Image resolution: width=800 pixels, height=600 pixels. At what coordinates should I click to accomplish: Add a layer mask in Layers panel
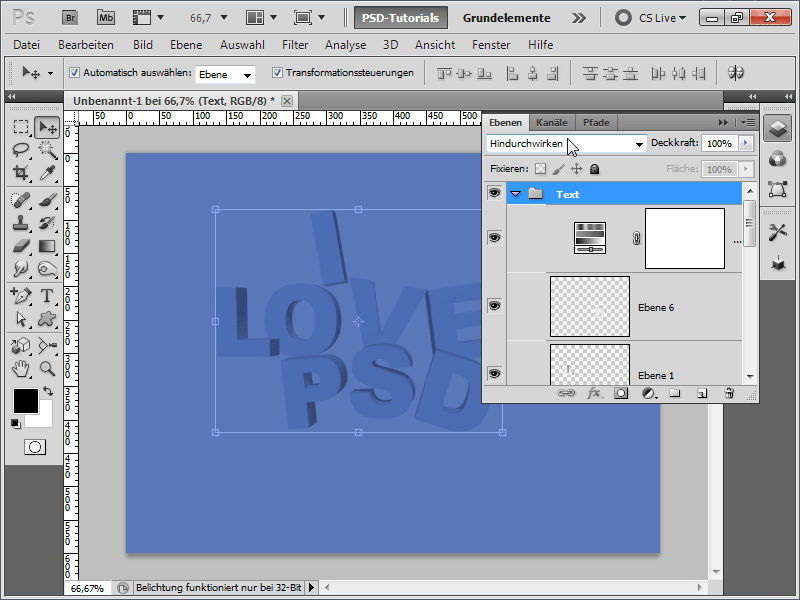(x=621, y=393)
